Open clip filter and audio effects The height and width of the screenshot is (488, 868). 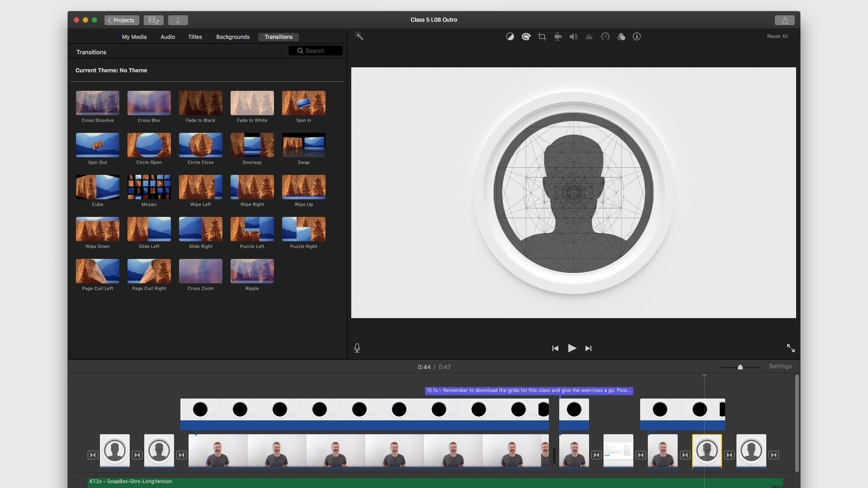click(x=621, y=37)
